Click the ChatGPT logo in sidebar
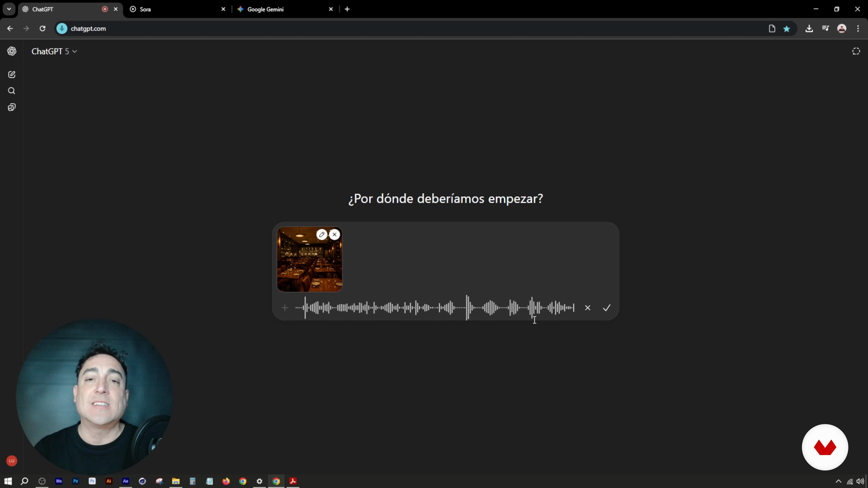This screenshot has height=488, width=868. click(x=12, y=51)
